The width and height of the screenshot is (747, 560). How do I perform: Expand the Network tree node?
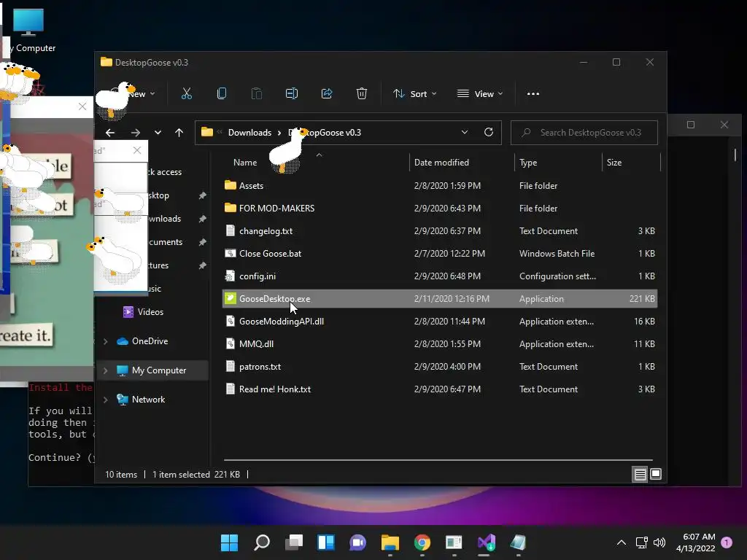coord(106,400)
